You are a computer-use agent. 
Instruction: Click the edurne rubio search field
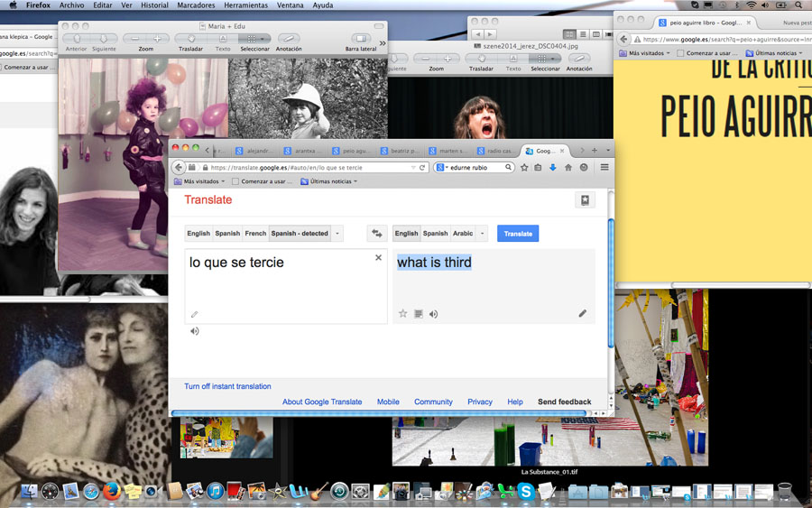475,167
